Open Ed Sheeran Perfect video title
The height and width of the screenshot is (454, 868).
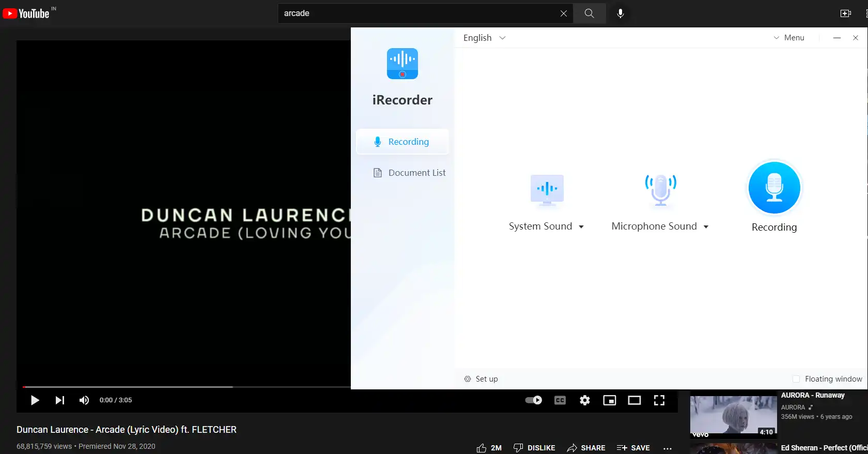[824, 448]
